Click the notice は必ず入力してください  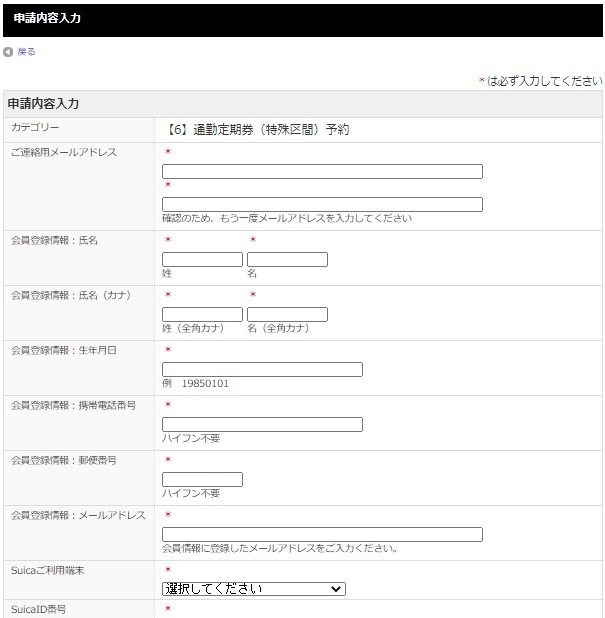(x=544, y=81)
